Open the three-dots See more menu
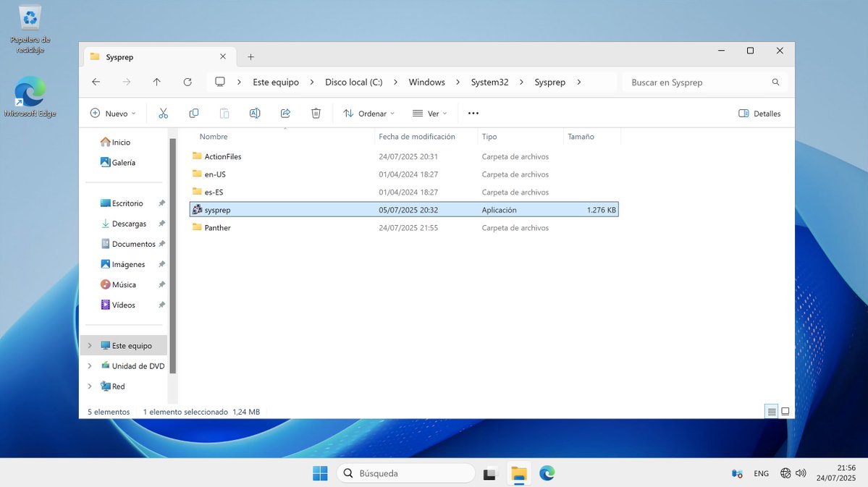The height and width of the screenshot is (487, 868). point(473,114)
